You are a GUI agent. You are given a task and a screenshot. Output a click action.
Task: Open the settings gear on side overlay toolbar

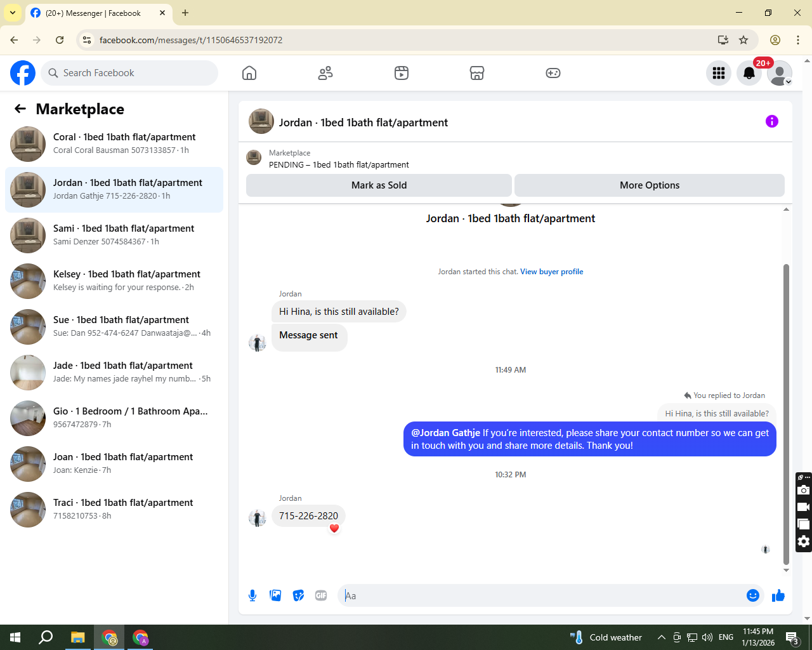pos(804,541)
